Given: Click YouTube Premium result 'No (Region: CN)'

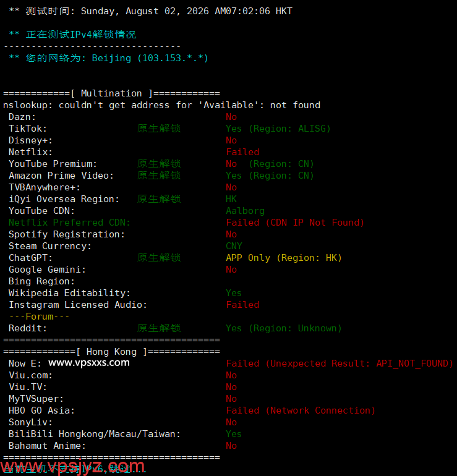Looking at the screenshot, I should pyautogui.click(x=270, y=164).
